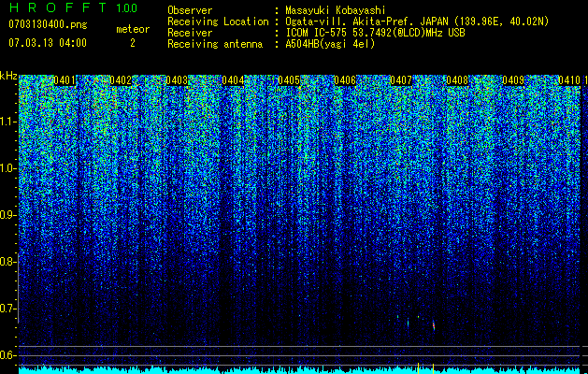Click the 0408 time marker

tap(457, 80)
